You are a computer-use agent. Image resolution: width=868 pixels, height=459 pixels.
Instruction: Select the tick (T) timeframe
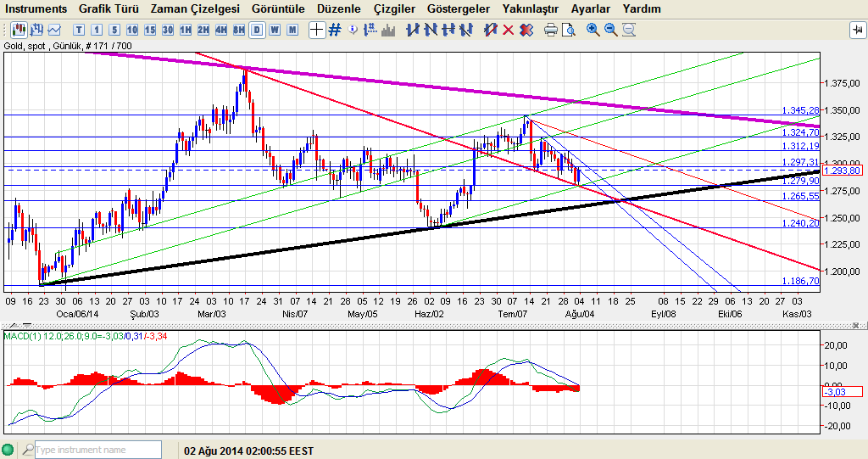coord(79,30)
